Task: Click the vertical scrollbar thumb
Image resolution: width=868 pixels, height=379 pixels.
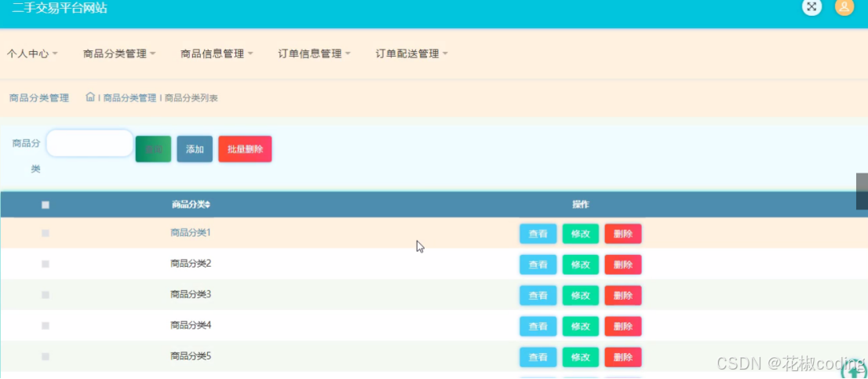Action: point(862,191)
